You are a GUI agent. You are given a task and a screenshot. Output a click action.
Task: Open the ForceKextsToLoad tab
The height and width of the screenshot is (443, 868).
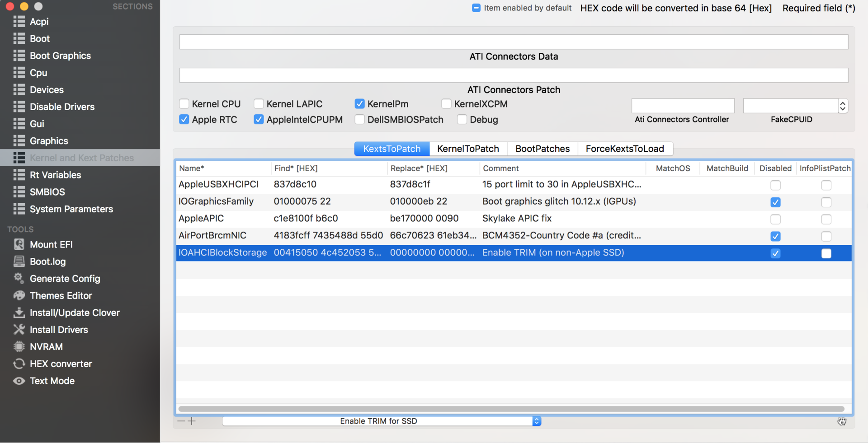click(624, 149)
